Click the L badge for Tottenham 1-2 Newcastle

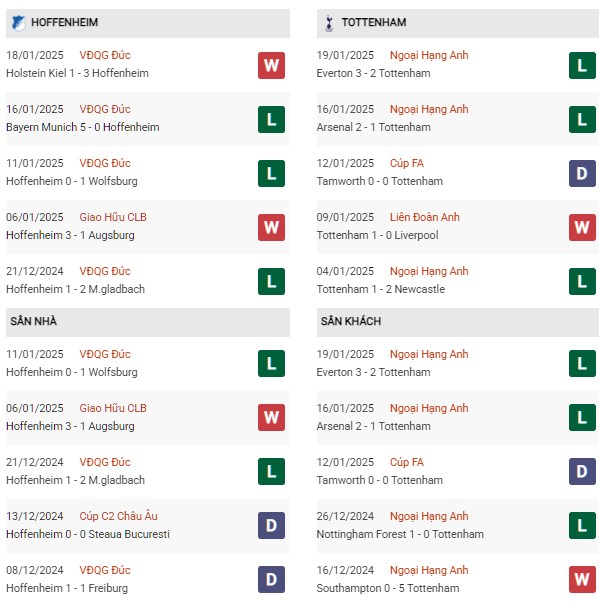(582, 282)
